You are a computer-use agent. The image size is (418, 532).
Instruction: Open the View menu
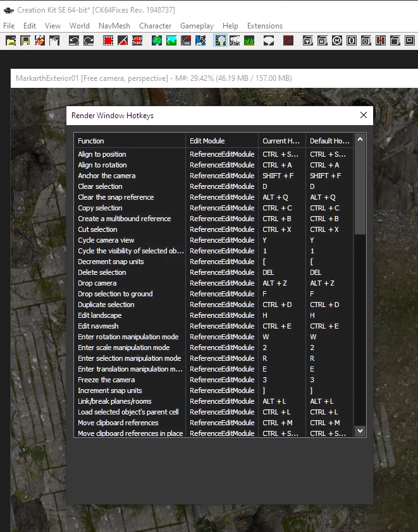(52, 26)
